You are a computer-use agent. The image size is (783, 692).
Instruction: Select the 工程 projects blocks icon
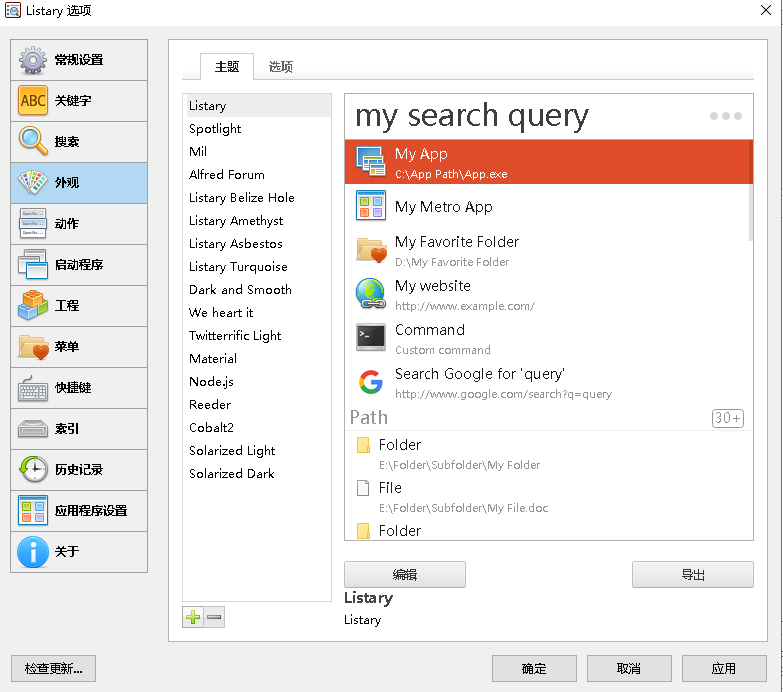(79, 306)
